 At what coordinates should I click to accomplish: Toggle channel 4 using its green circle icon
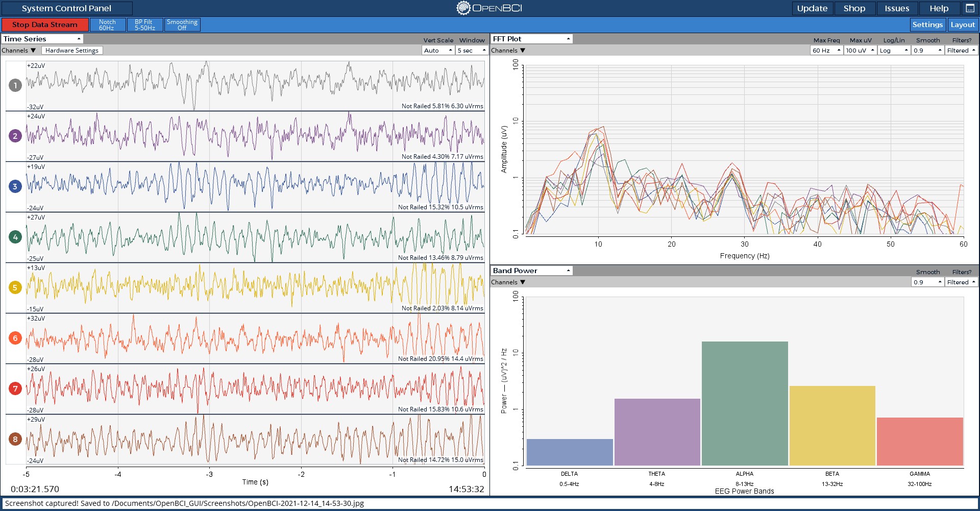click(15, 237)
